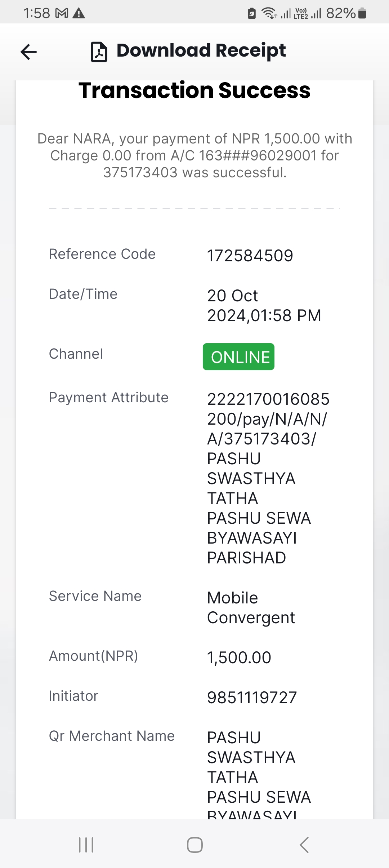This screenshot has height=868, width=389.
Task: Select the reference code 172584509
Action: click(x=250, y=256)
